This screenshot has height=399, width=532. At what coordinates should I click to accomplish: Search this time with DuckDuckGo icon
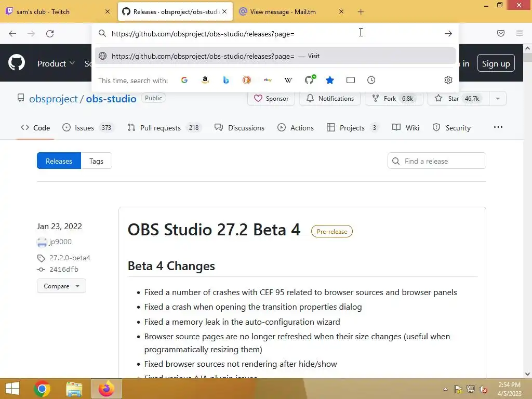(247, 80)
